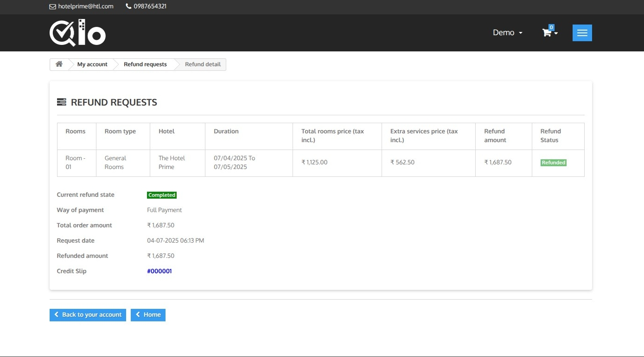Open the hamburger menu button
Viewport: 644px width, 357px height.
[x=582, y=33]
